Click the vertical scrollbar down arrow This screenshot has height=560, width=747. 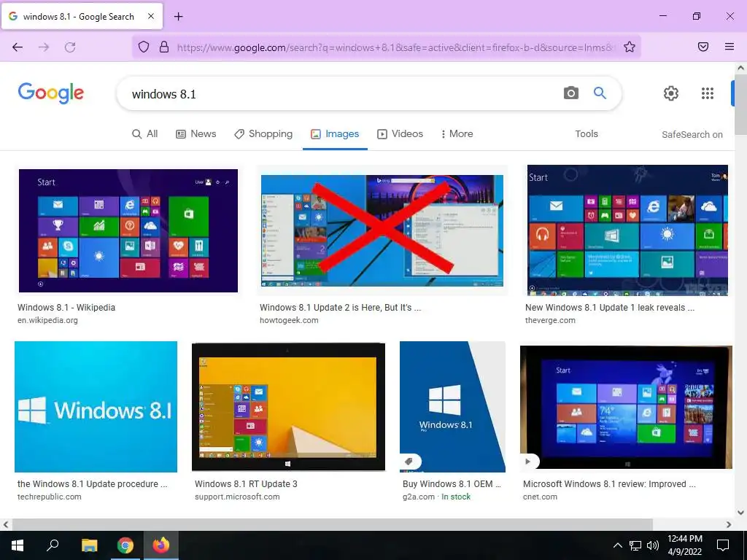pyautogui.click(x=741, y=513)
